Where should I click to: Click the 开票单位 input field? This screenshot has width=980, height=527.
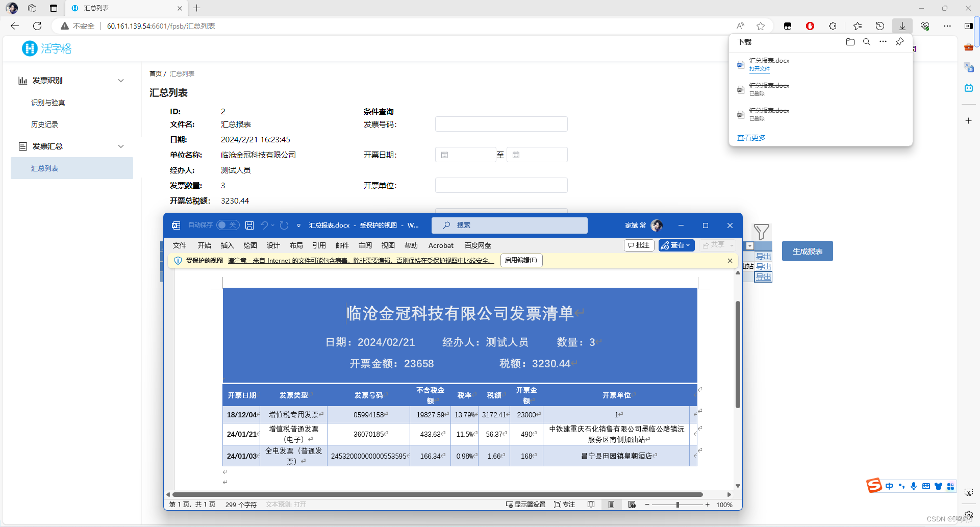(x=501, y=185)
